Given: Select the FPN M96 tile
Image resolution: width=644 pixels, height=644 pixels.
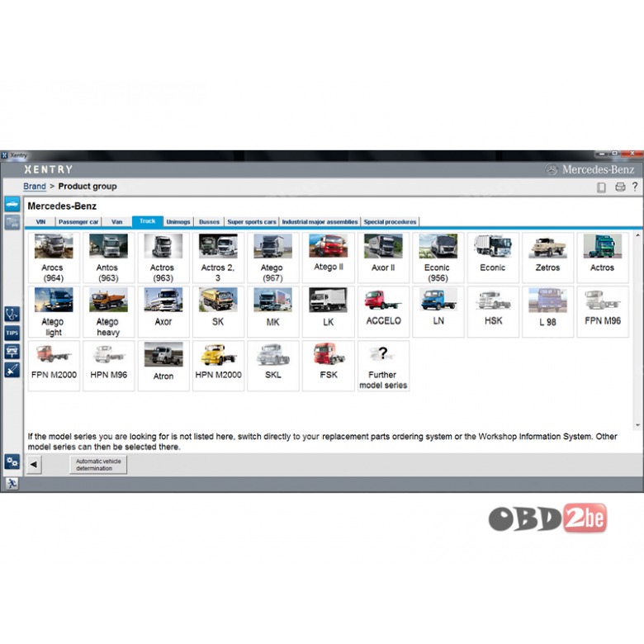Looking at the screenshot, I should tap(603, 312).
